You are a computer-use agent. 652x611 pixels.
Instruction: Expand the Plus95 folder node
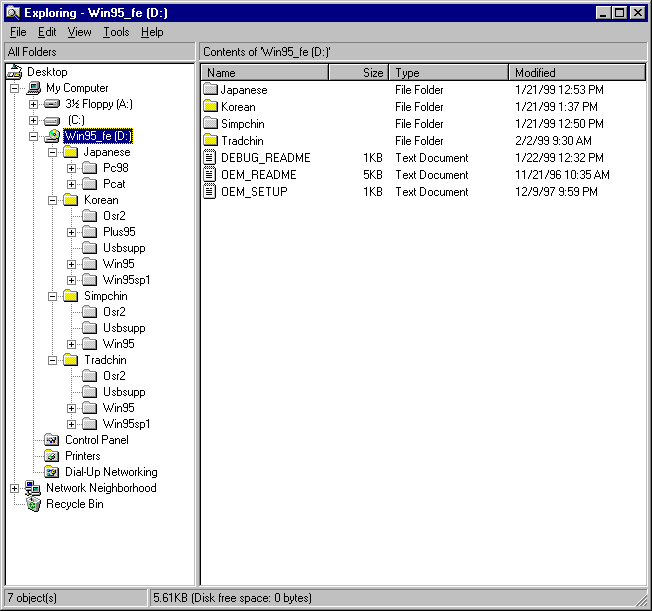pyautogui.click(x=72, y=233)
